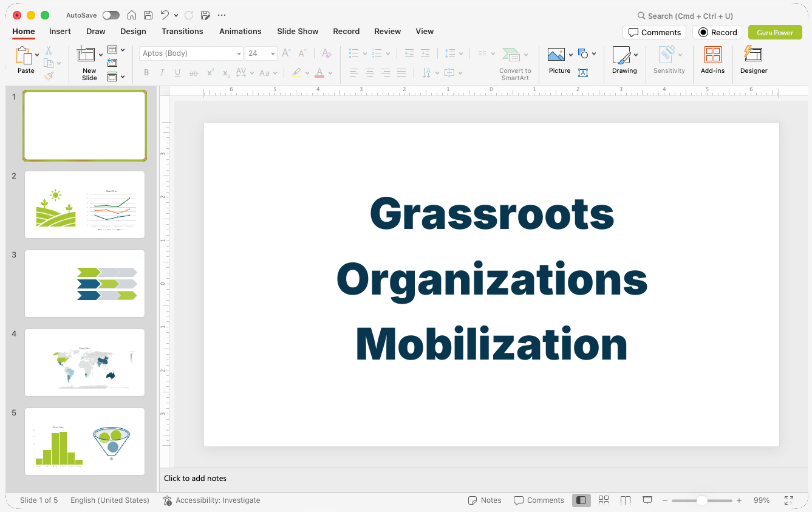Fit slide to window icon
Image resolution: width=812 pixels, height=512 pixels.
click(x=789, y=500)
